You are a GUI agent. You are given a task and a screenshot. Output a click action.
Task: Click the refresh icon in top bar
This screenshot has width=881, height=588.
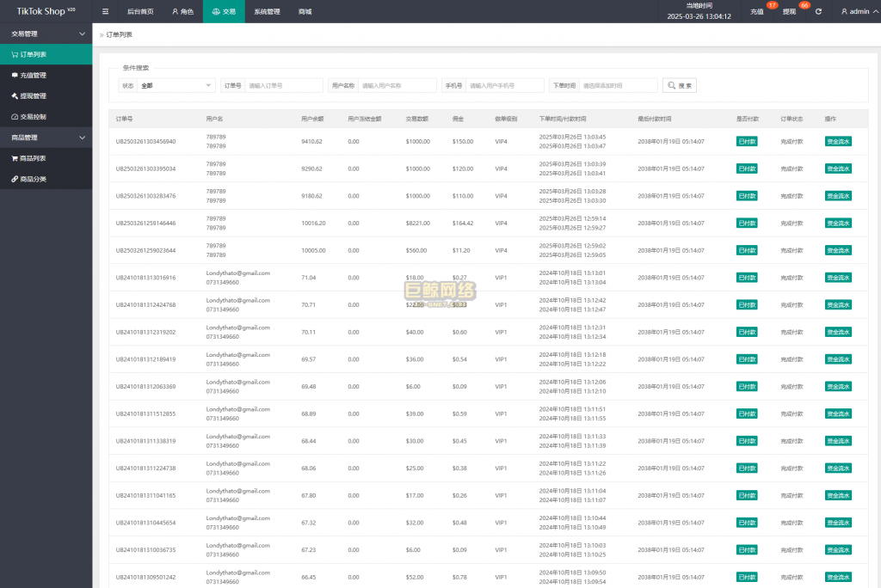tap(818, 11)
